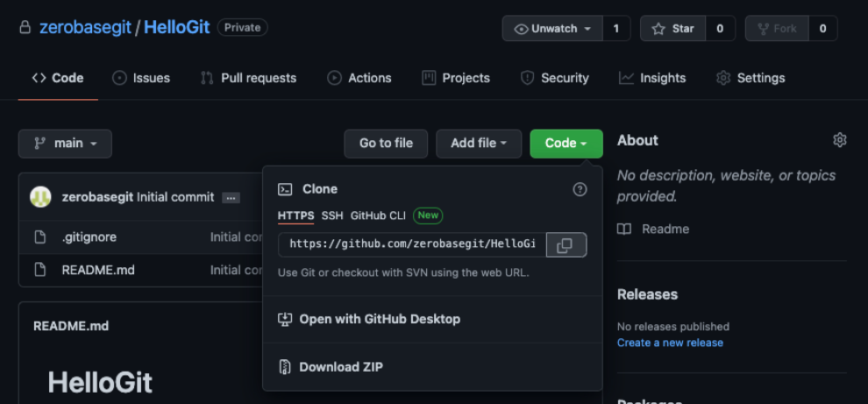Click the .gitignore file icon
Image resolution: width=868 pixels, height=404 pixels.
[x=39, y=237]
